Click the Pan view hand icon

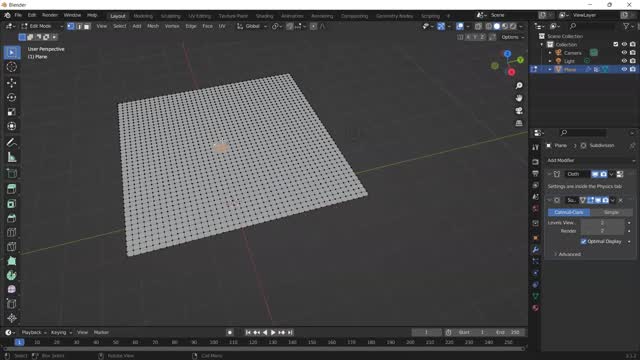tap(519, 98)
